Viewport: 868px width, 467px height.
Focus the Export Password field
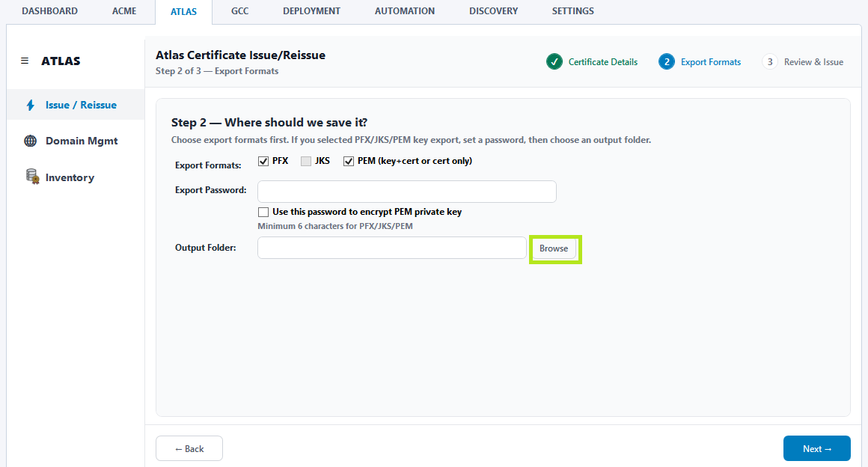click(x=407, y=192)
